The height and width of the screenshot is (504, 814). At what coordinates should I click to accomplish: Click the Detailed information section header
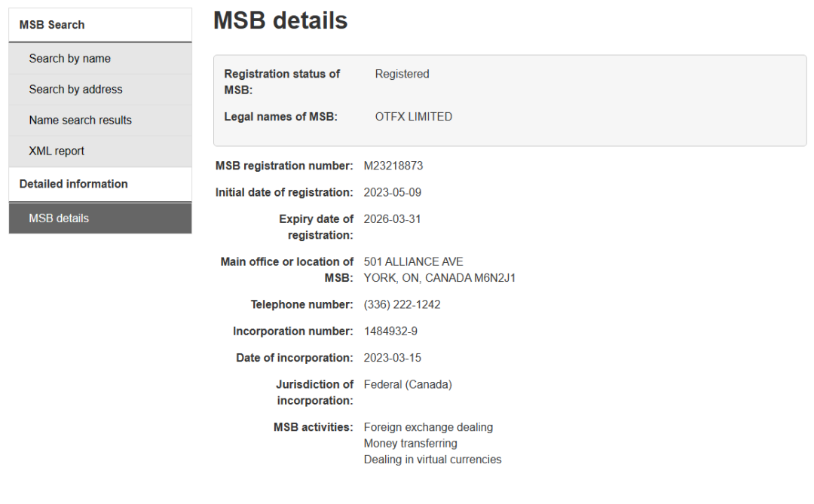tap(74, 184)
